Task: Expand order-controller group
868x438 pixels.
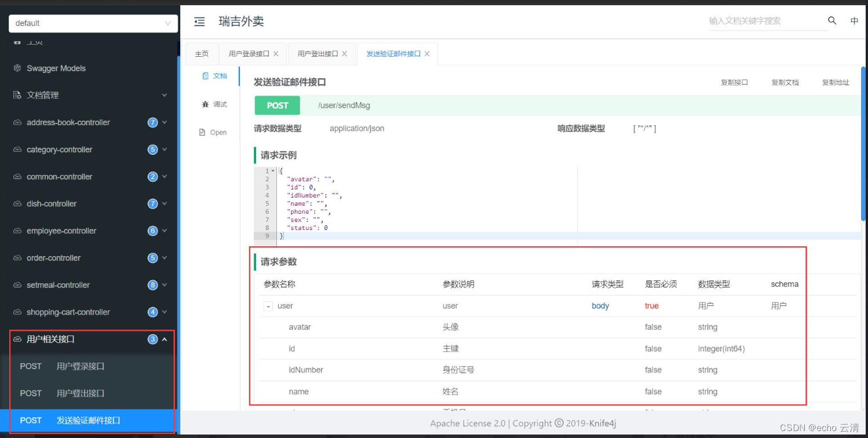Action: click(x=89, y=258)
